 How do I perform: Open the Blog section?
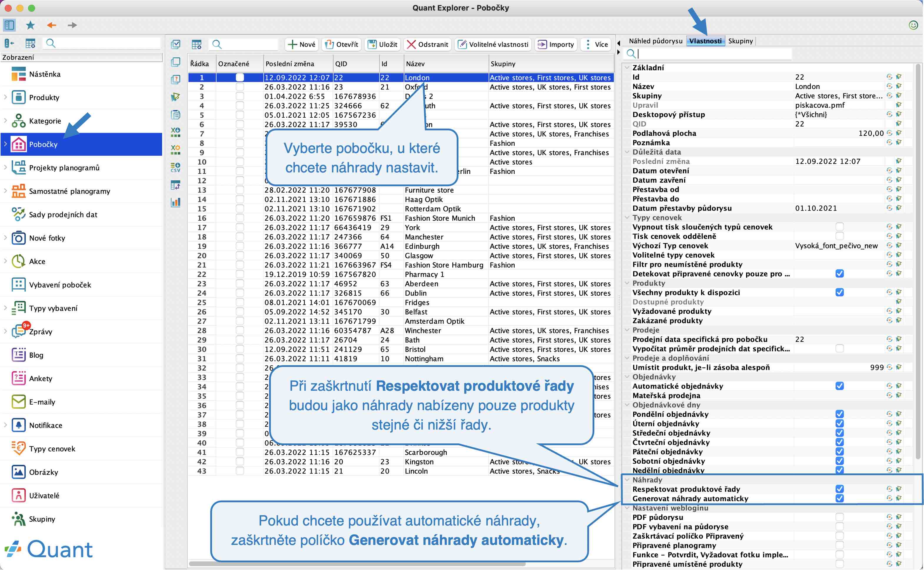tap(36, 356)
